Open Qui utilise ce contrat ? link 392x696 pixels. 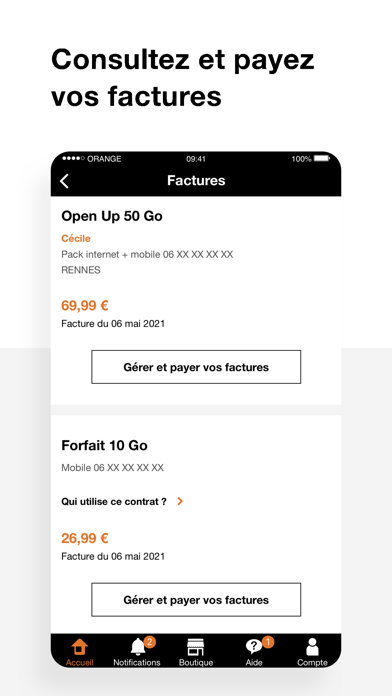pyautogui.click(x=114, y=502)
